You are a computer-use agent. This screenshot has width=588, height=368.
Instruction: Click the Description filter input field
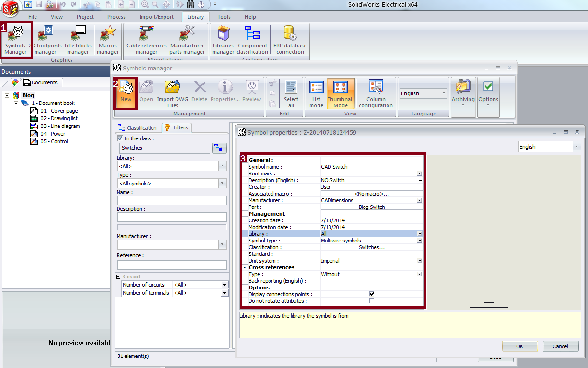pos(172,217)
